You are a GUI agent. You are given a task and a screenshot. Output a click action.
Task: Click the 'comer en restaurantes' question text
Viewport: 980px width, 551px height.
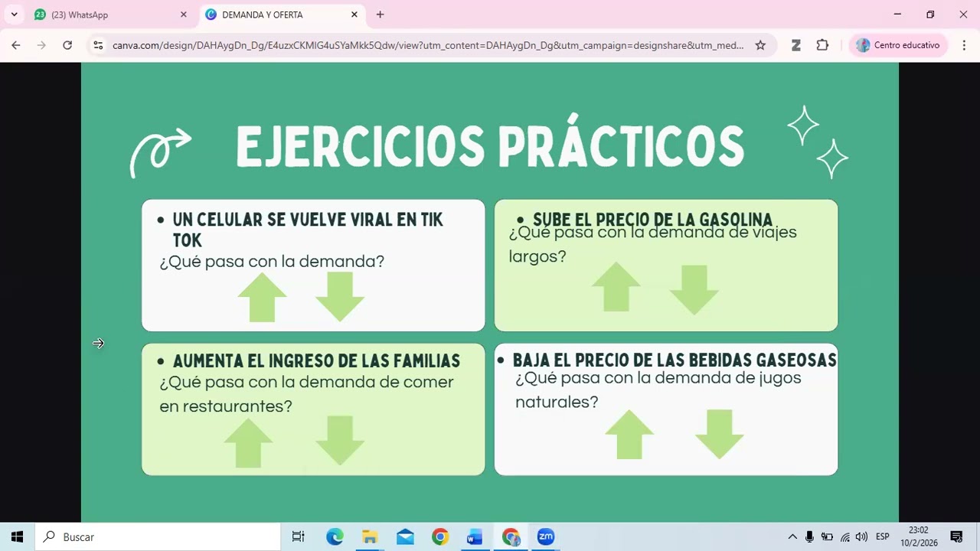pyautogui.click(x=306, y=393)
